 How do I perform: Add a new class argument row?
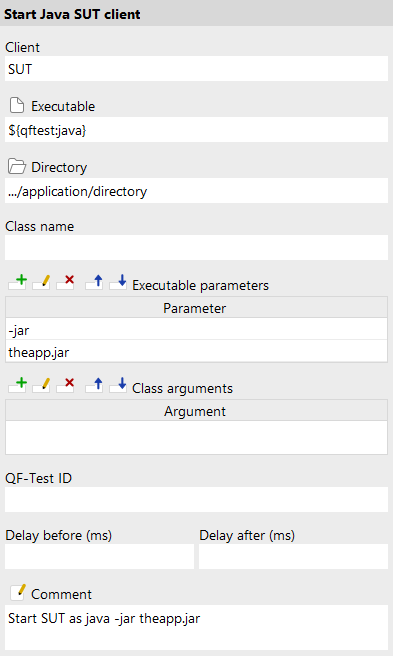tap(18, 385)
